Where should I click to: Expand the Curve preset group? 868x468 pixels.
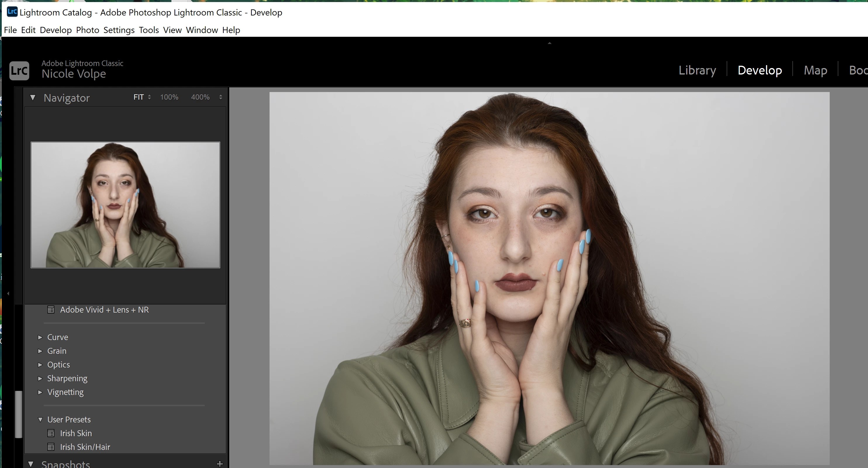coord(40,337)
